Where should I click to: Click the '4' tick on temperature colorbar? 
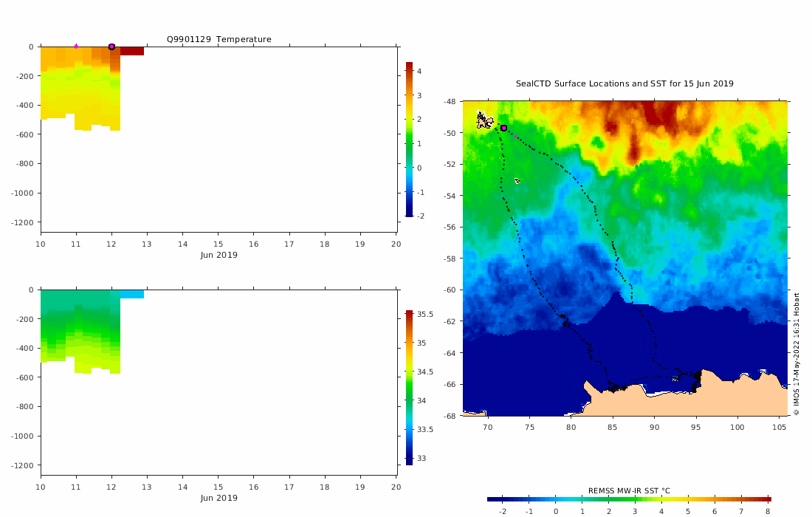419,71
